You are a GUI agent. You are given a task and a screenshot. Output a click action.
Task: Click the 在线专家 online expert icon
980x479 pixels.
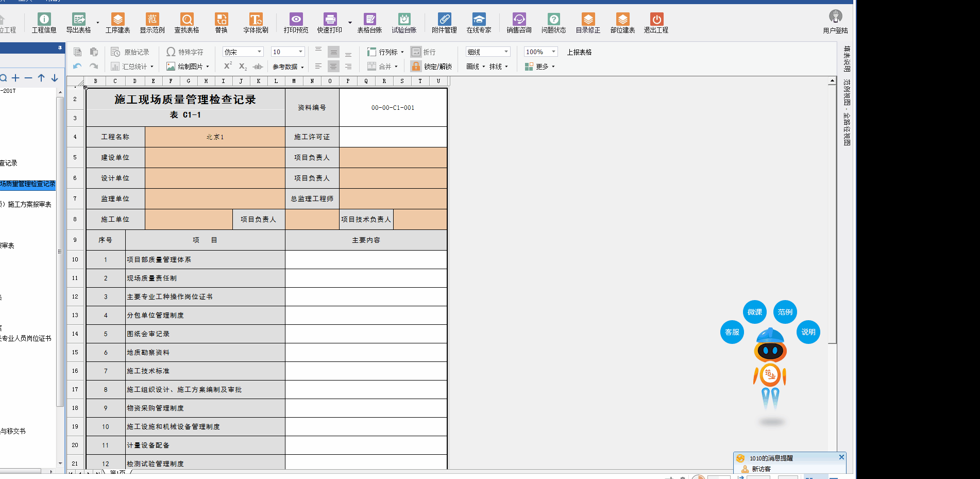[479, 23]
